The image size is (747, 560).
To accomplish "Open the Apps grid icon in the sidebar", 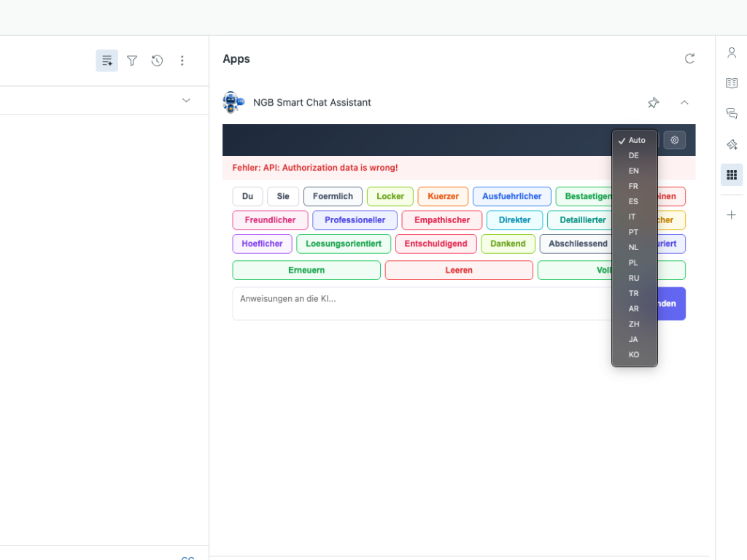I will pos(732,174).
